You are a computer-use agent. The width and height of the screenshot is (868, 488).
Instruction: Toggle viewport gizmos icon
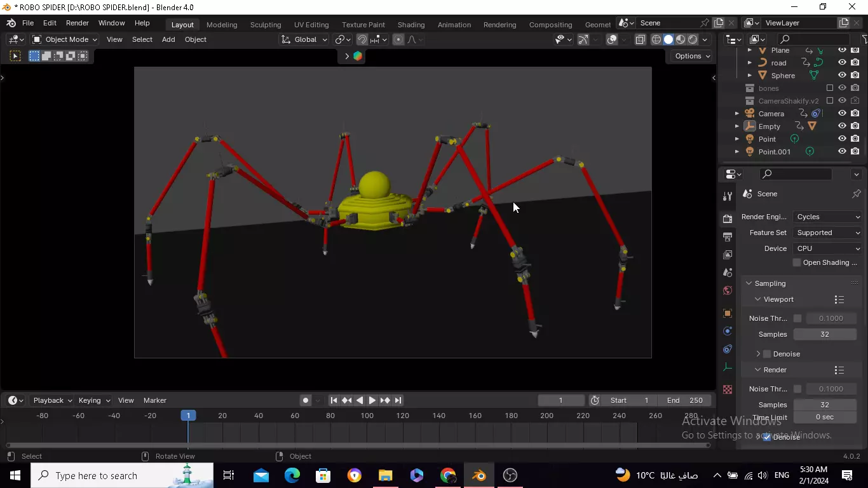(x=583, y=39)
